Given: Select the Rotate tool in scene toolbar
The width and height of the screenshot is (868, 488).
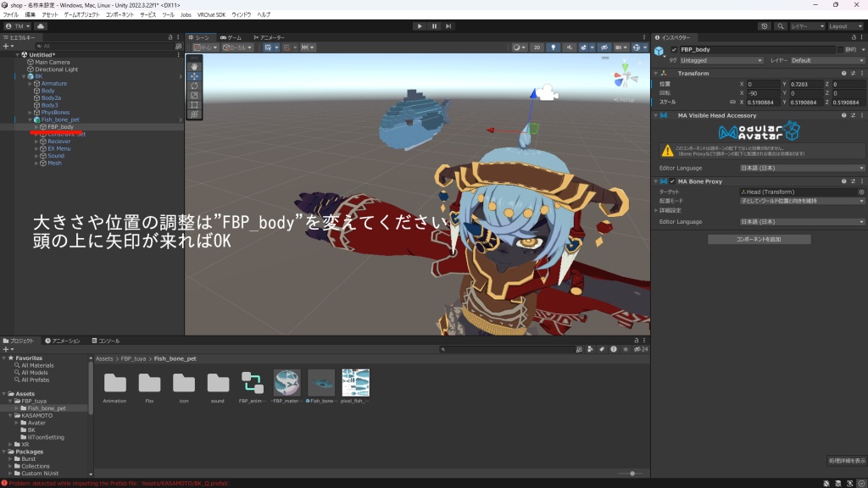Looking at the screenshot, I should pyautogui.click(x=194, y=86).
